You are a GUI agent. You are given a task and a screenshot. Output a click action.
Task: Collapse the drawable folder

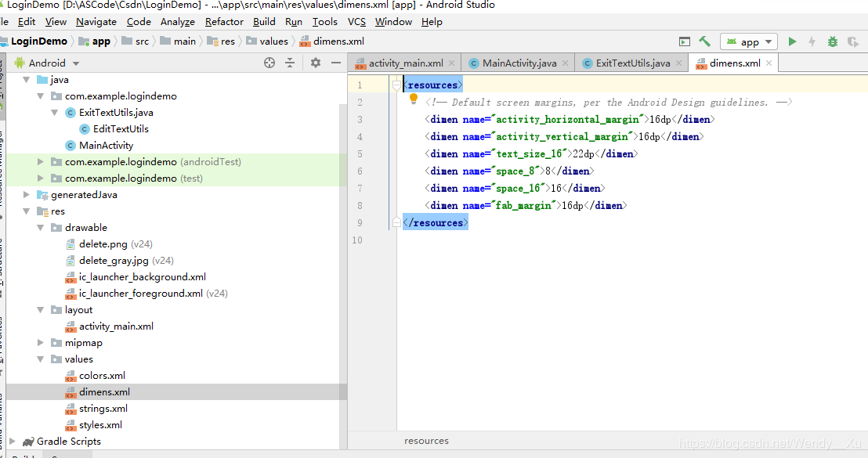[42, 228]
